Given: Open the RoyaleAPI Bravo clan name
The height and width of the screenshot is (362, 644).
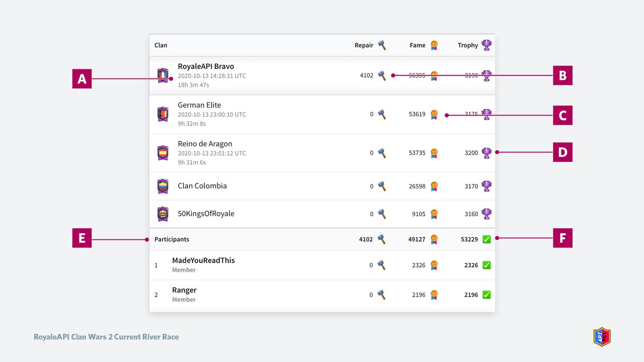Looking at the screenshot, I should [206, 66].
